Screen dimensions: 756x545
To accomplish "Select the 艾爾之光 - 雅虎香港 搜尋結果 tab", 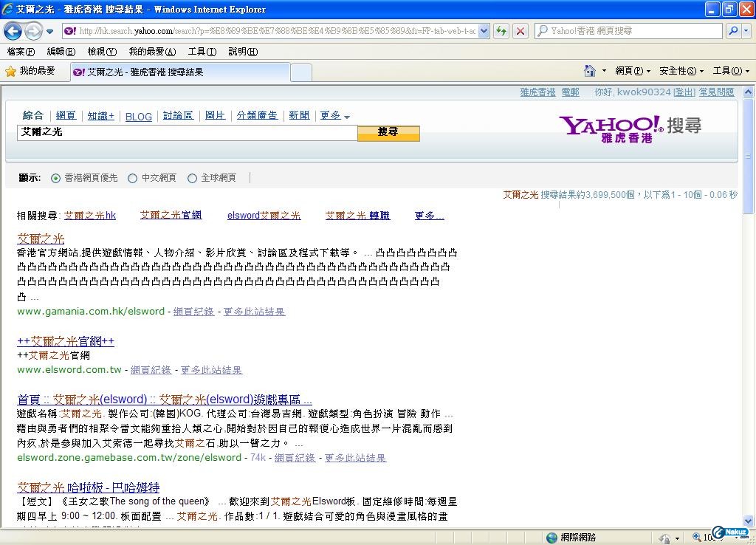I will pyautogui.click(x=181, y=72).
